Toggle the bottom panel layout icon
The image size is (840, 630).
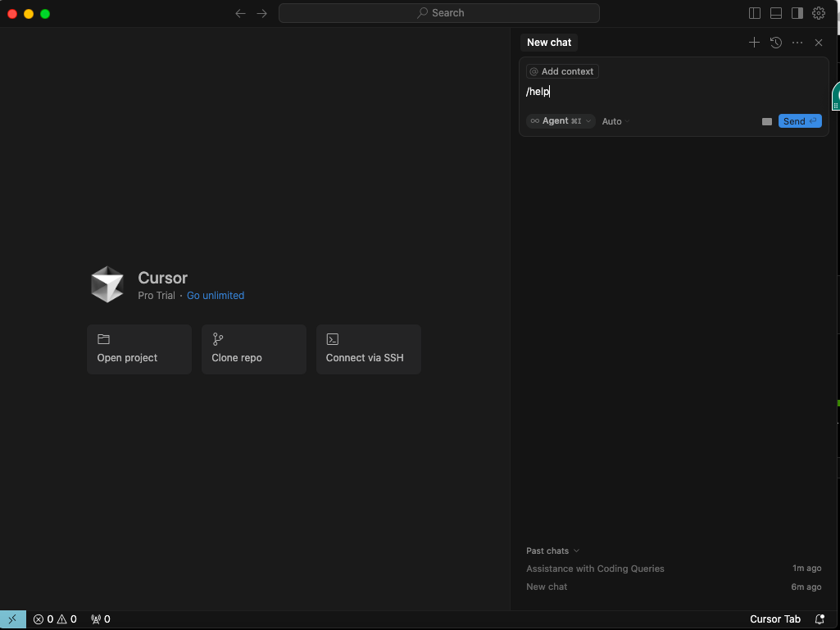pyautogui.click(x=776, y=13)
